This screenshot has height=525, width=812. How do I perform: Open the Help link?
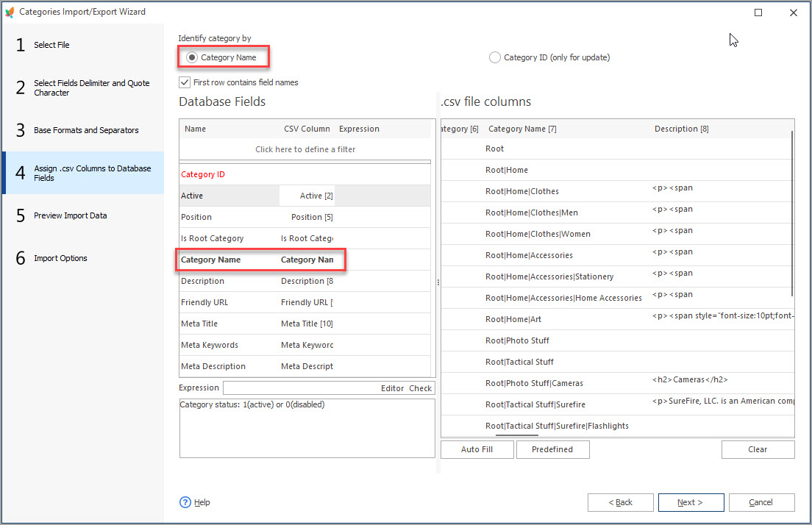(x=202, y=502)
